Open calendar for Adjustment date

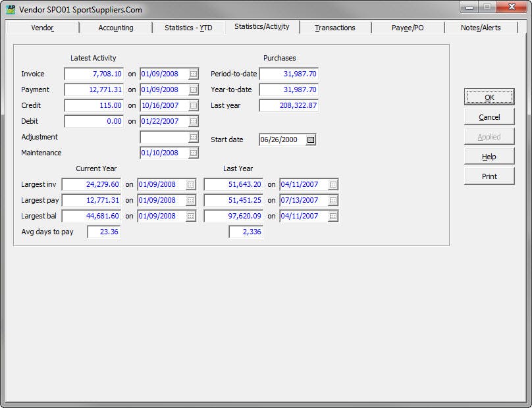pos(194,137)
